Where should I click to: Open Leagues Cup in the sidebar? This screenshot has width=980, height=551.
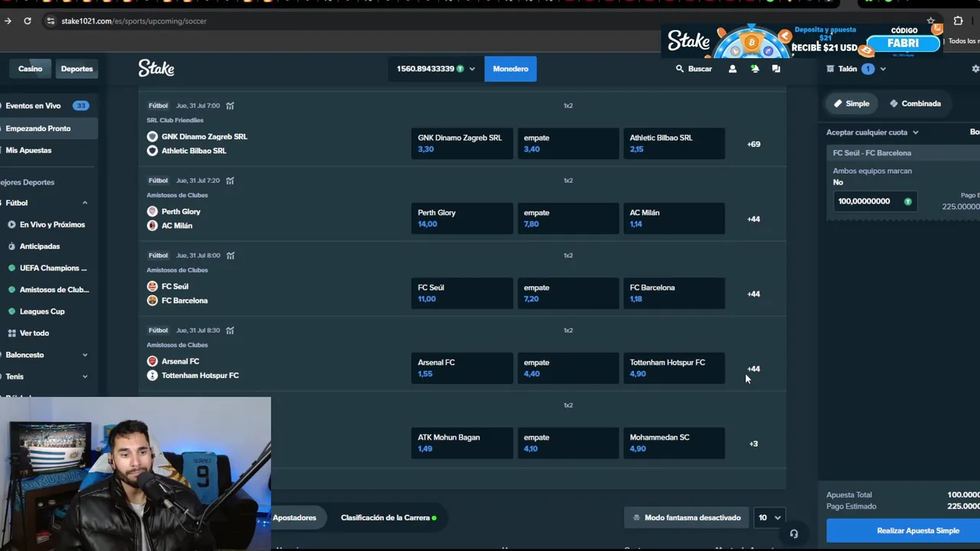point(42,311)
